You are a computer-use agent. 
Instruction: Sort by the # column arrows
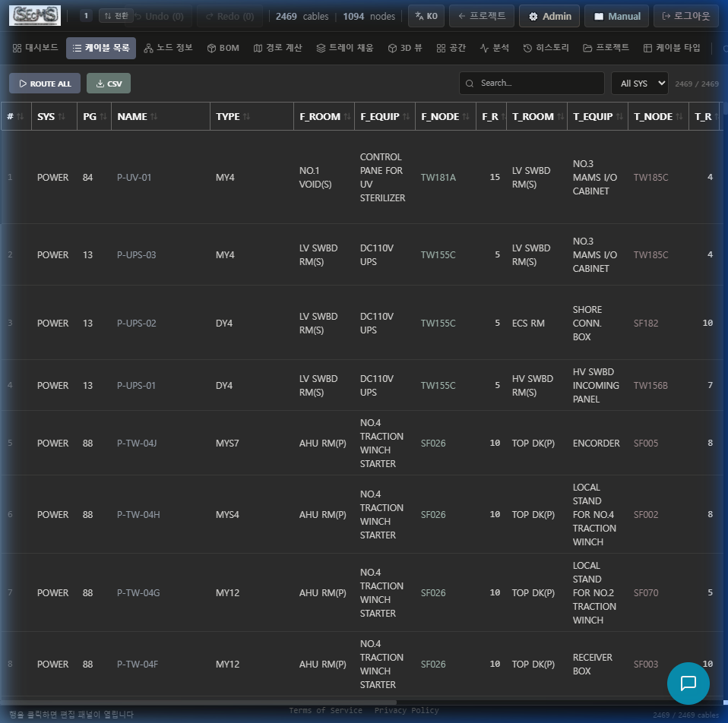21,116
